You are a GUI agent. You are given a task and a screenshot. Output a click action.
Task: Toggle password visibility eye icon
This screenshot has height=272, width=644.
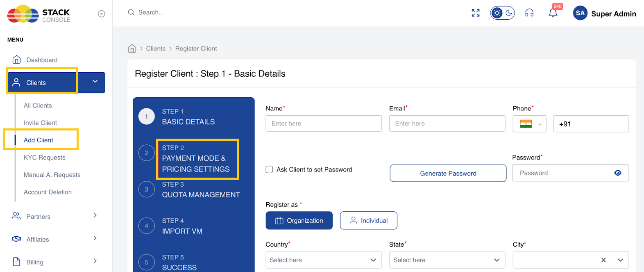(618, 173)
